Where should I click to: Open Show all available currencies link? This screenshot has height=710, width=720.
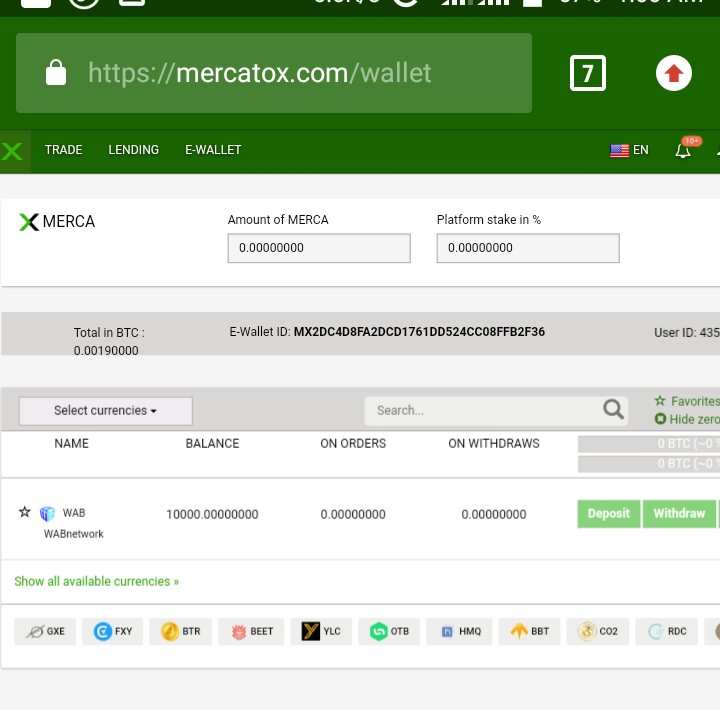coord(96,581)
